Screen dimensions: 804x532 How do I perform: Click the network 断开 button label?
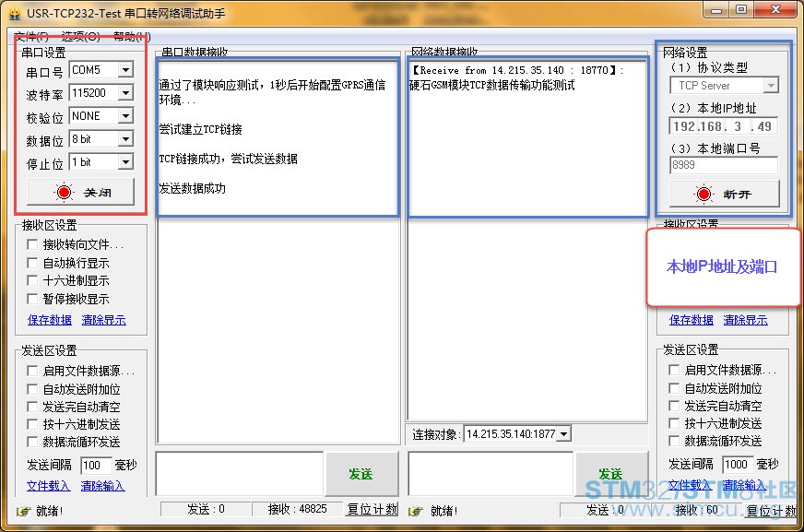coord(738,195)
